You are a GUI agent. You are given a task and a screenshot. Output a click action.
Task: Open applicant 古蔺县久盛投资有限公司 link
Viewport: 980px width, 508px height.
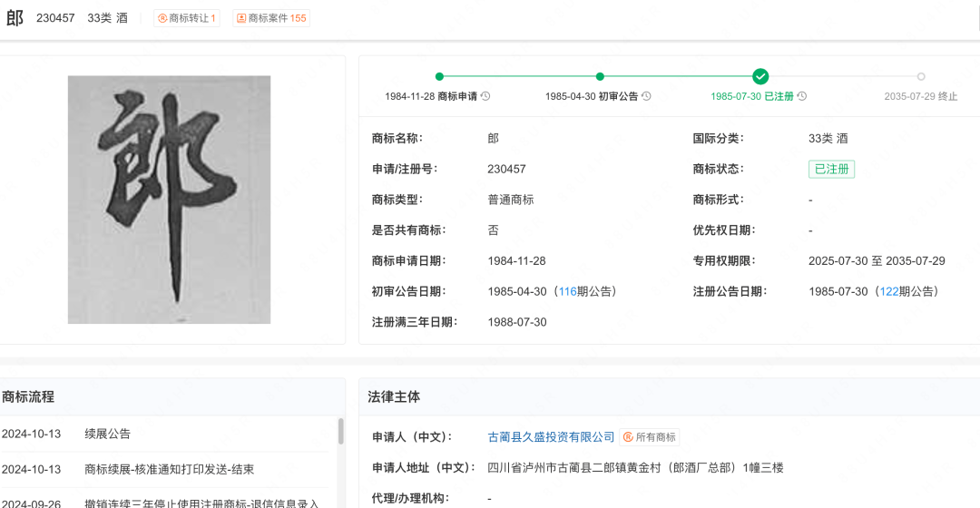[x=551, y=437]
